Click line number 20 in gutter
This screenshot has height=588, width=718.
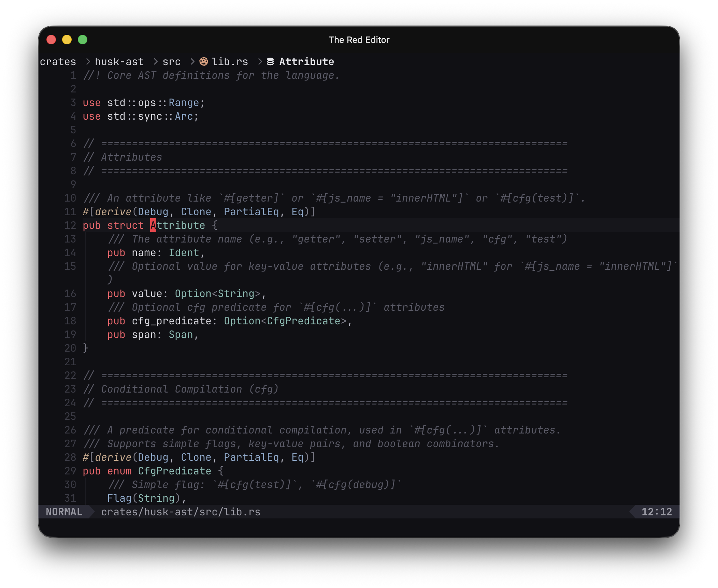[x=70, y=348]
